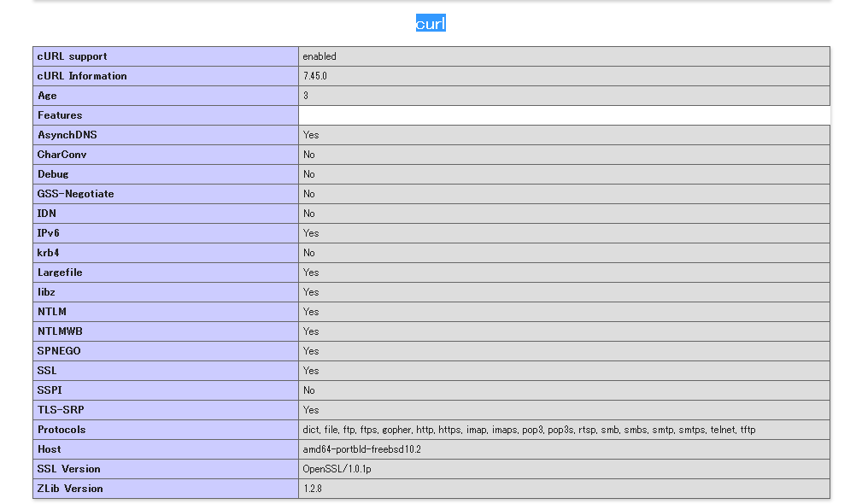Image resolution: width=862 pixels, height=504 pixels.
Task: Select the Protocols label
Action: 62,430
